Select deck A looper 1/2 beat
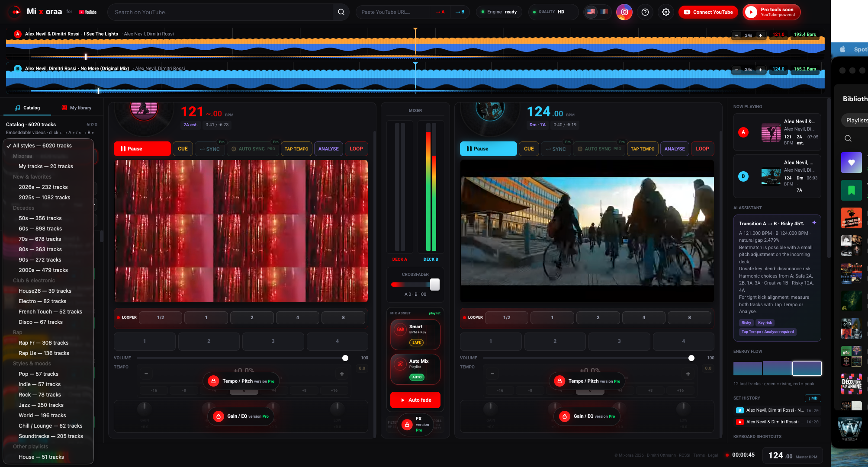 (x=161, y=317)
